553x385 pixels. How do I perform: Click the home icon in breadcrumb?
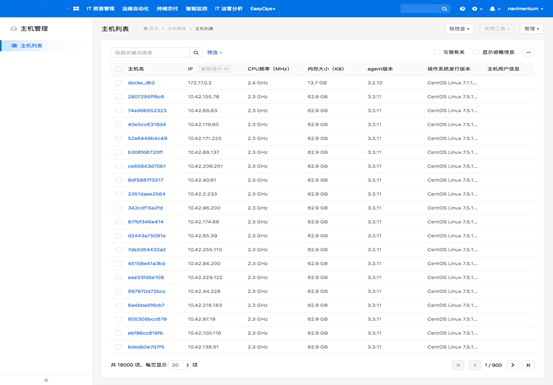click(x=146, y=29)
